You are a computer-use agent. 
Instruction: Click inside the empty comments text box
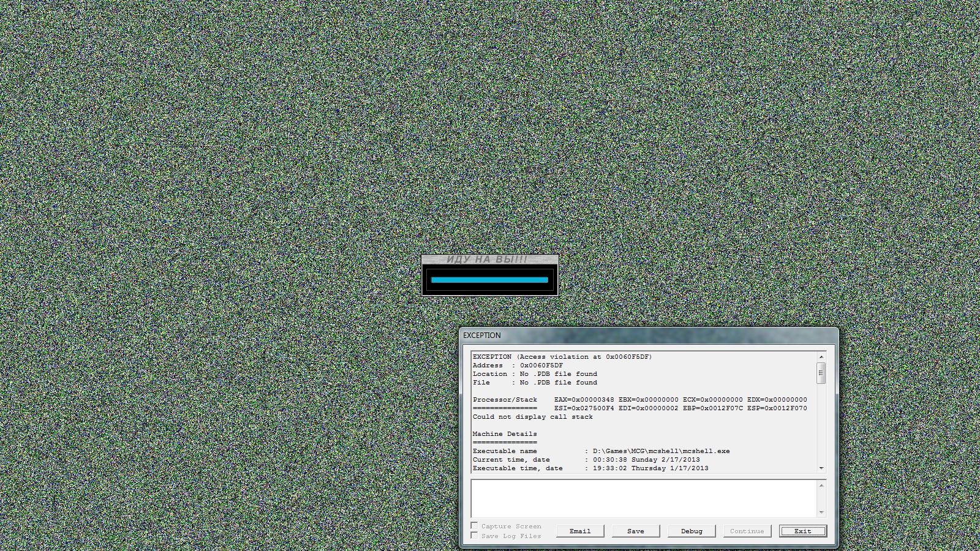(643, 498)
